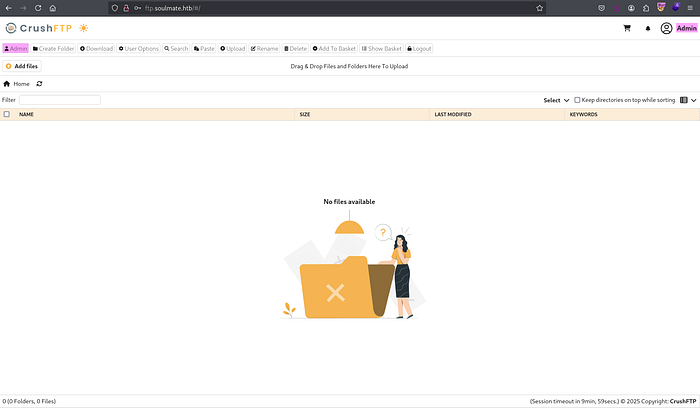
Task: Open the Select dropdown
Action: point(556,100)
